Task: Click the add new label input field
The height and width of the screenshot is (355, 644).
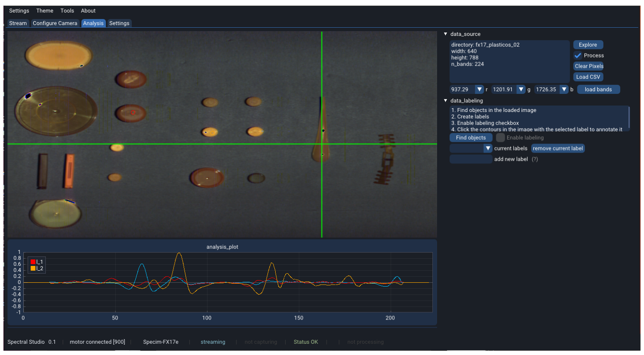Action: pyautogui.click(x=470, y=159)
